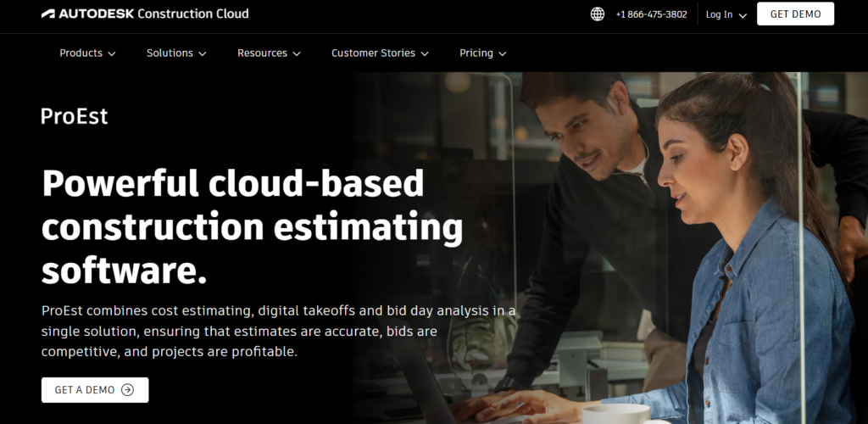Expand the Pricing chevron arrow
The image size is (868, 424).
point(502,53)
